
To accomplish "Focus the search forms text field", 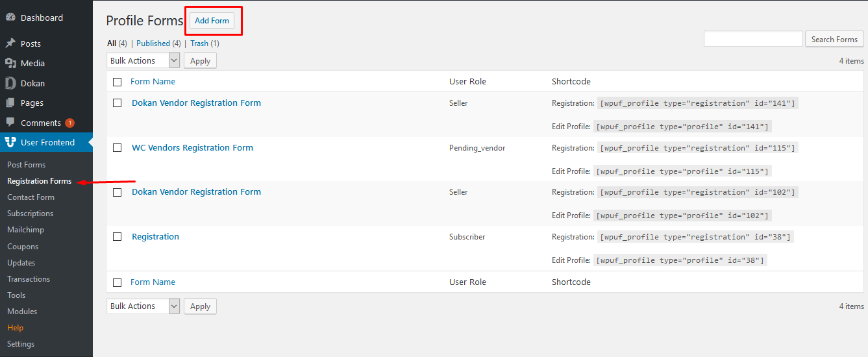I will point(753,39).
